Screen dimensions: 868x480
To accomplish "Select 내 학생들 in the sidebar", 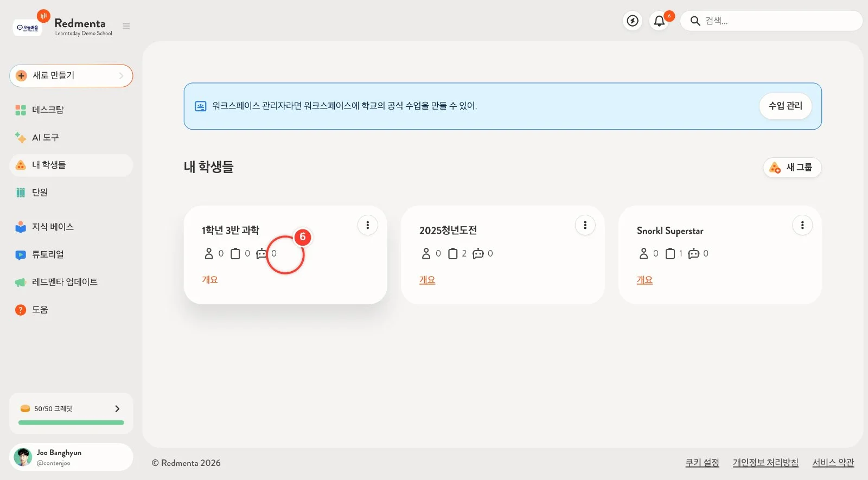I will [x=71, y=165].
